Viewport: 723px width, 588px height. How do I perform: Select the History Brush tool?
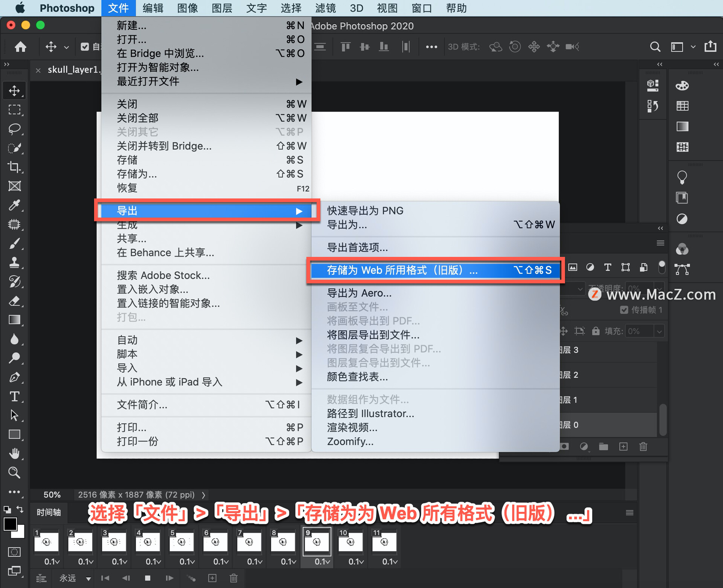[14, 282]
